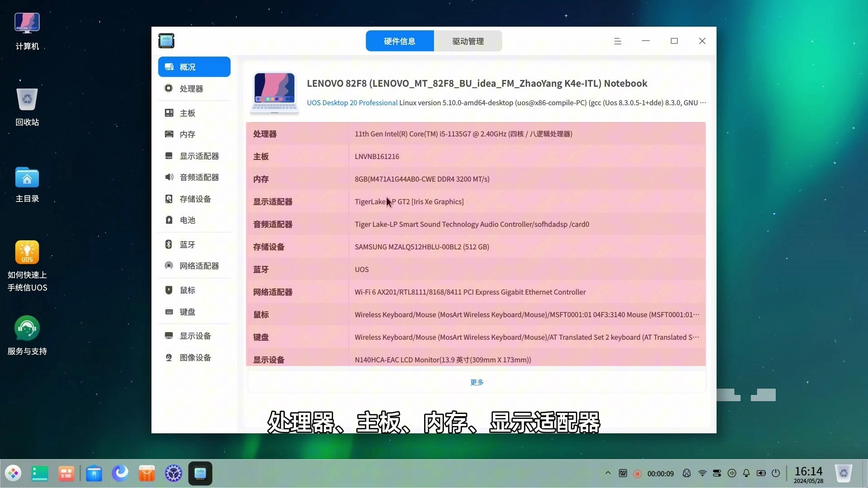Open 图像设备 image device sidebar item

click(194, 357)
